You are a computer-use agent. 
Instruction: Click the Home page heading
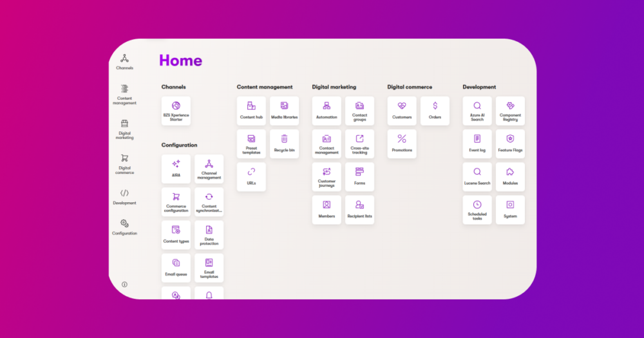pyautogui.click(x=181, y=61)
